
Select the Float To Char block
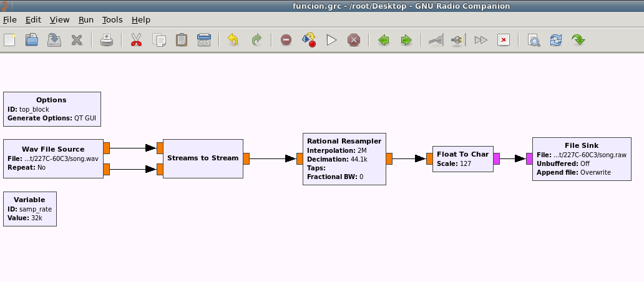tap(463, 159)
